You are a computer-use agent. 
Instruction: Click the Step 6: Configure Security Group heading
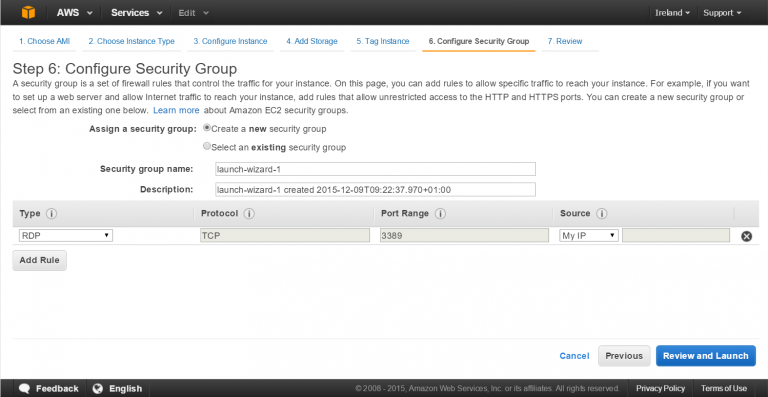(x=125, y=69)
